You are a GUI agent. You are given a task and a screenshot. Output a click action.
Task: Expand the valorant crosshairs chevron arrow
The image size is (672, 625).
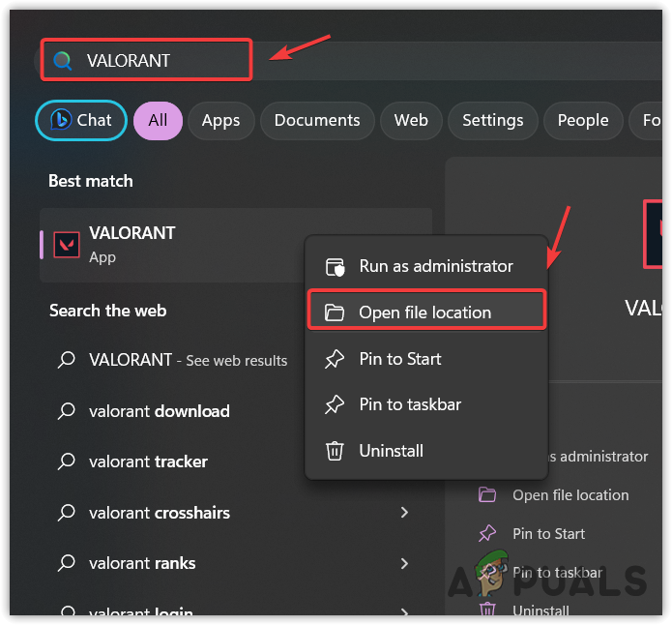pyautogui.click(x=404, y=512)
